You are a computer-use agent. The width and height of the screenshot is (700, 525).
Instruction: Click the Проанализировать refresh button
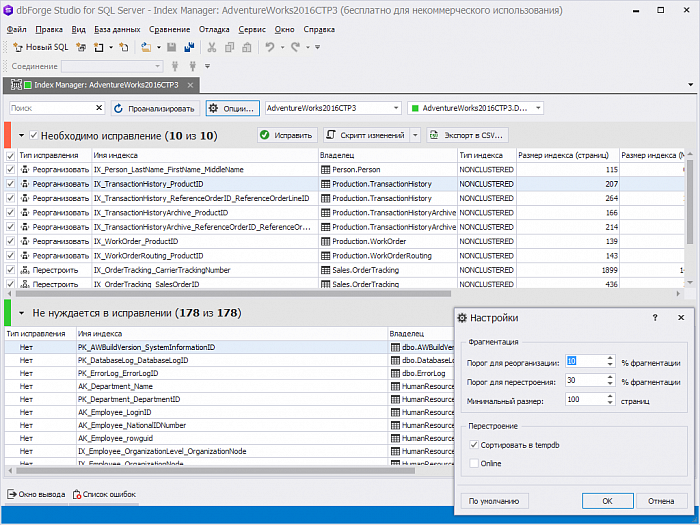(x=154, y=108)
